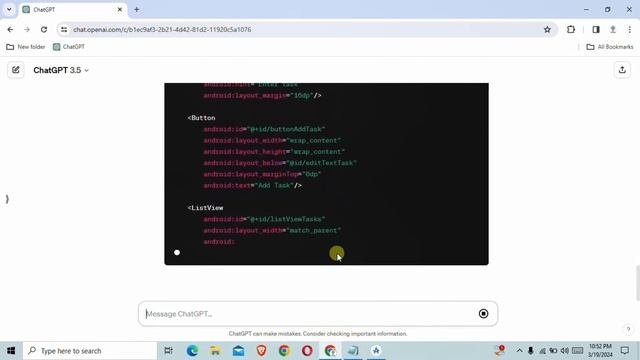
Task: Launch Brave browser from the taskbar
Action: [x=261, y=351]
